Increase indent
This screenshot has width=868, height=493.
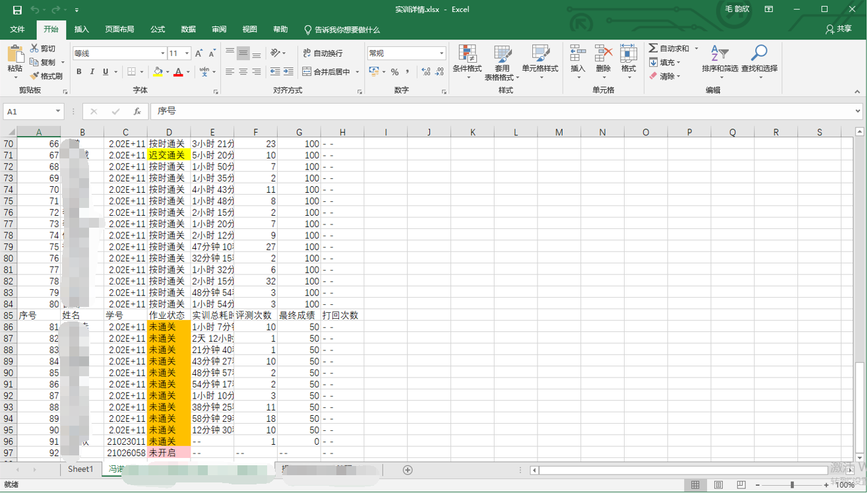tap(288, 71)
